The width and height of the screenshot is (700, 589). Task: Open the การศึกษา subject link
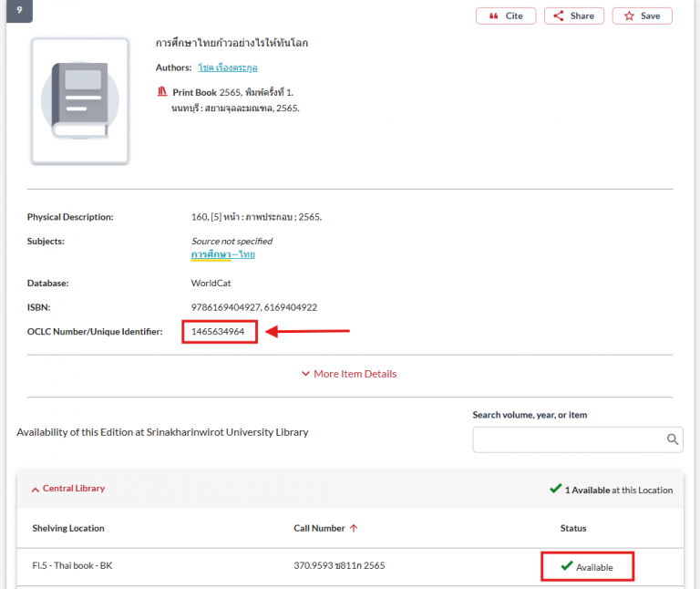point(210,254)
